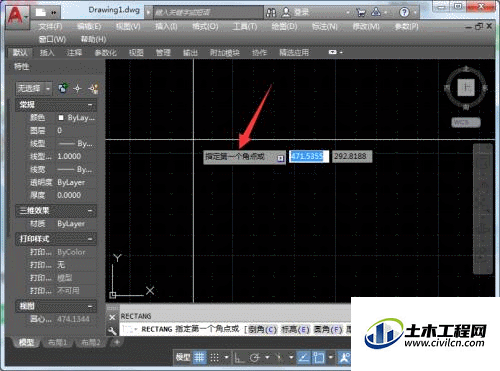Click the X coordinate field 471.5355
The height and width of the screenshot is (371, 500).
(309, 156)
